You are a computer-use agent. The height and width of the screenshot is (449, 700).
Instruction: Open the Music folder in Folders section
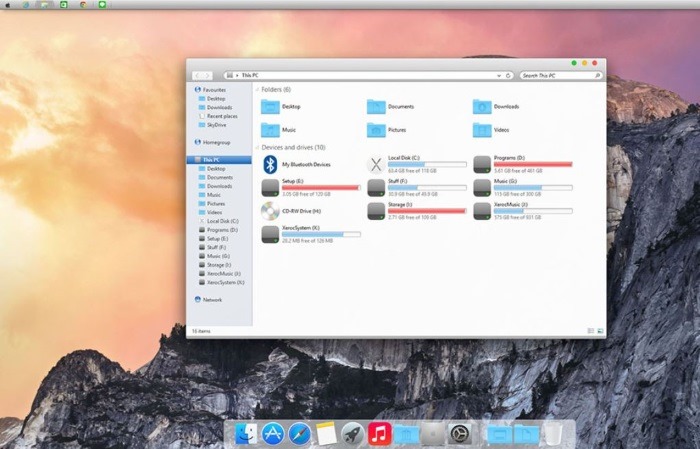click(x=270, y=130)
